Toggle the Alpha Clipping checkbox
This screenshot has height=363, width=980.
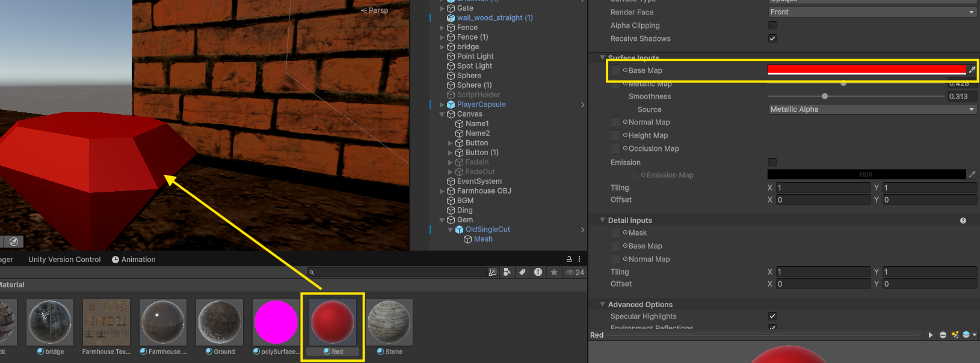point(772,25)
